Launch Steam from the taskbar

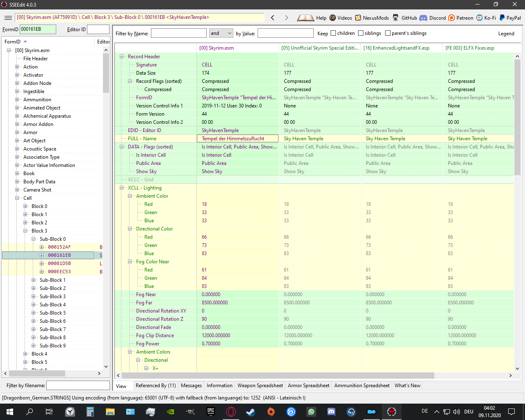click(x=251, y=411)
